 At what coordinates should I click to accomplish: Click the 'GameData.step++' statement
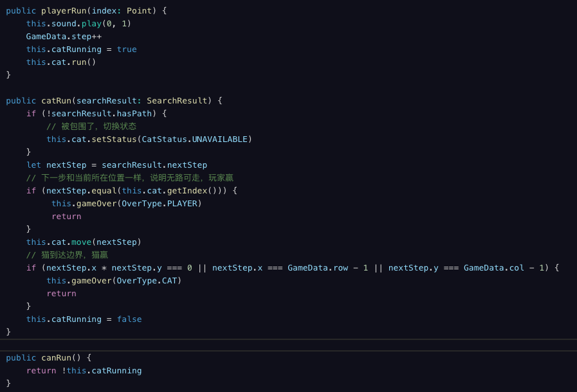point(64,37)
